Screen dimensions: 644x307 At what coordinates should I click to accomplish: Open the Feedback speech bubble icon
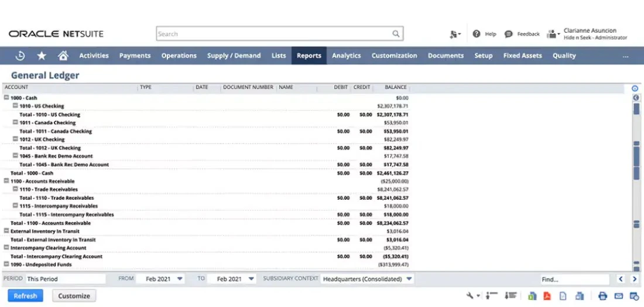pos(508,34)
